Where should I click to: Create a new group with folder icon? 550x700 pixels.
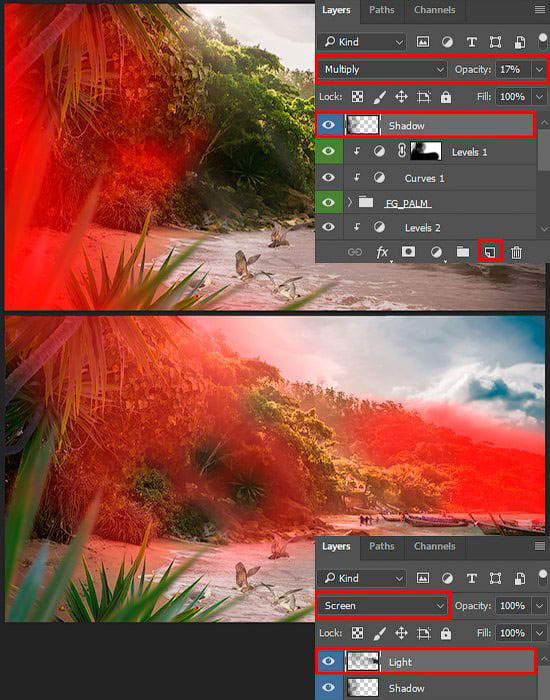pyautogui.click(x=463, y=252)
